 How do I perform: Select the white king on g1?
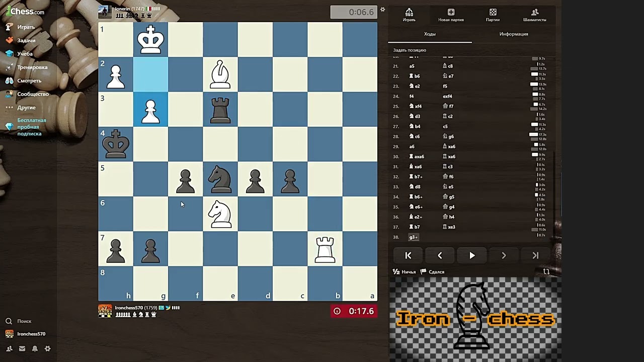(150, 40)
